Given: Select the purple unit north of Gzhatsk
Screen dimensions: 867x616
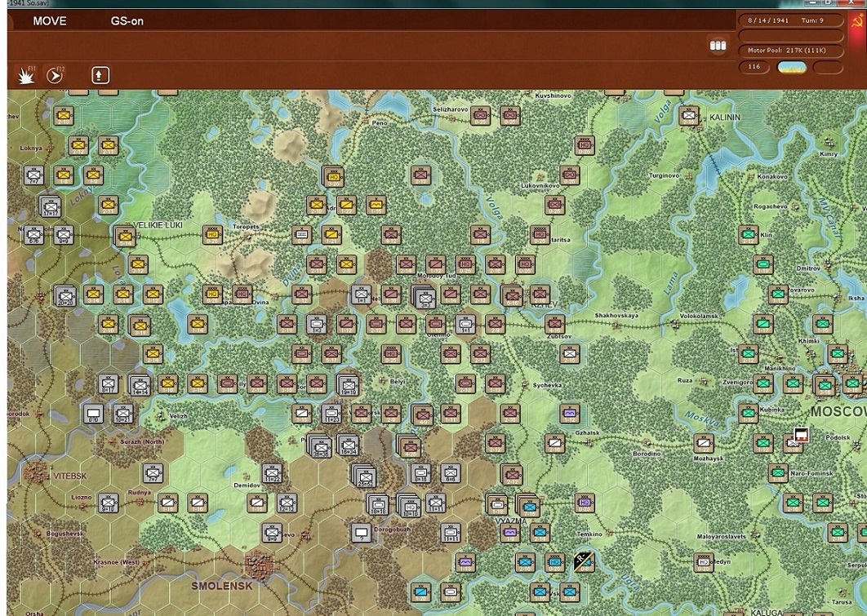Looking at the screenshot, I should pos(570,413).
